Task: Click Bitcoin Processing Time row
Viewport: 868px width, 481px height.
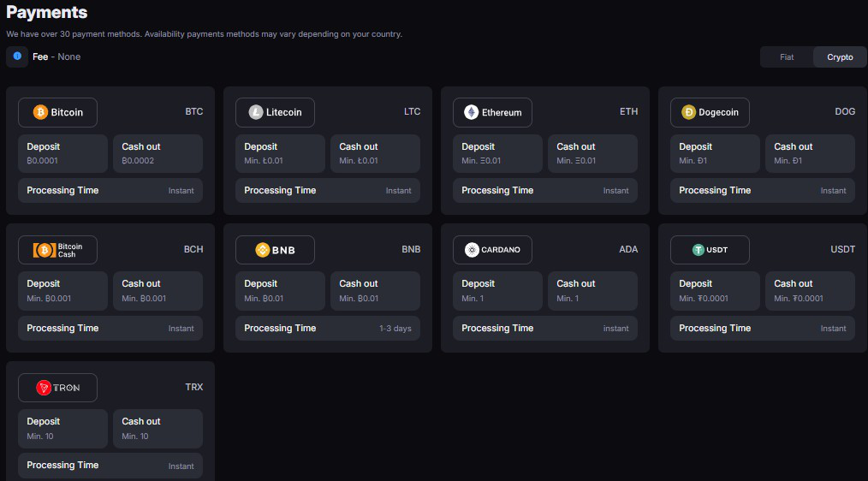Action: point(110,190)
